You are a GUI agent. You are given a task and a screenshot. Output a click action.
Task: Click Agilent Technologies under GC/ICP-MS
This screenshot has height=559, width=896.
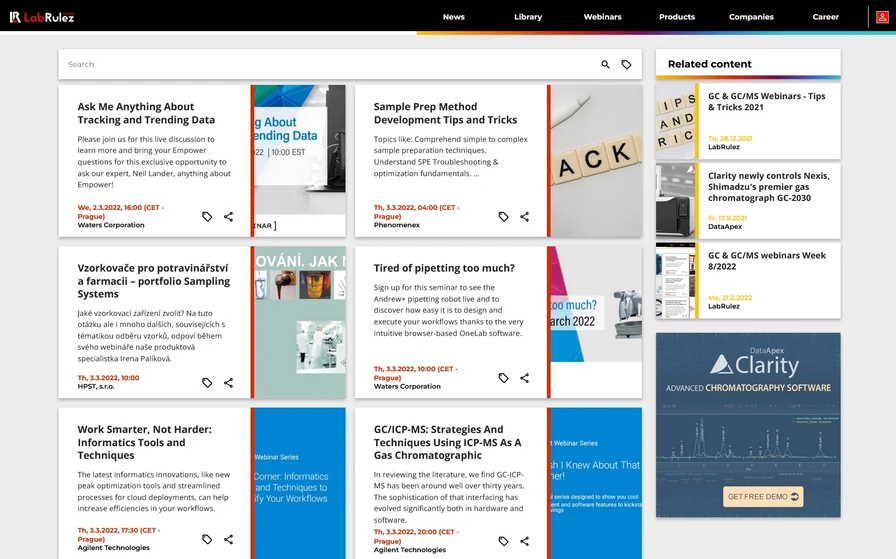click(410, 550)
